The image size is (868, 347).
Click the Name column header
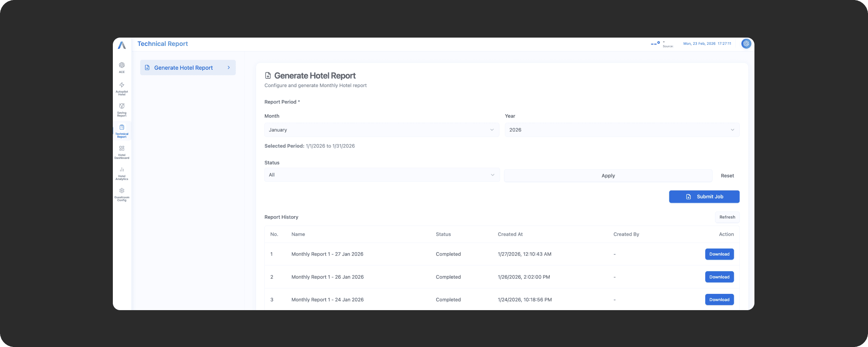click(x=298, y=234)
